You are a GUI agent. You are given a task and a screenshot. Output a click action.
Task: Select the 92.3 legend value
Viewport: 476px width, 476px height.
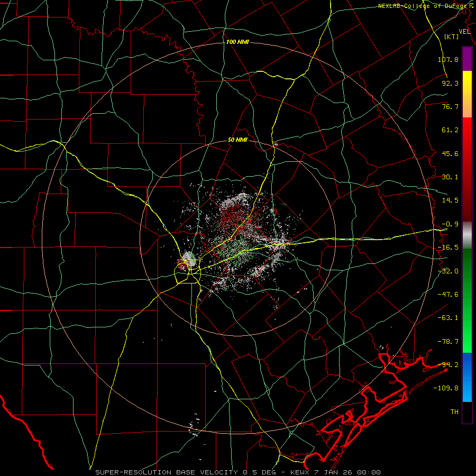pyautogui.click(x=450, y=83)
